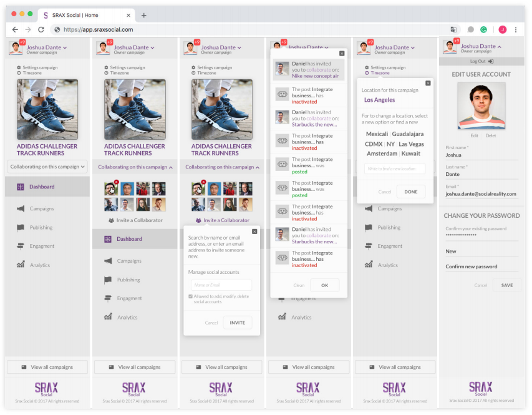Click the Edit link under the profile photo
The width and height of the screenshot is (532, 415).
475,135
